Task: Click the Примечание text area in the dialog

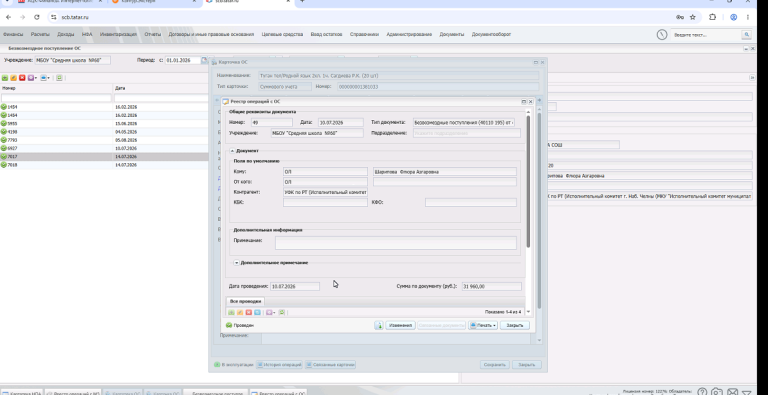Action: [396, 243]
